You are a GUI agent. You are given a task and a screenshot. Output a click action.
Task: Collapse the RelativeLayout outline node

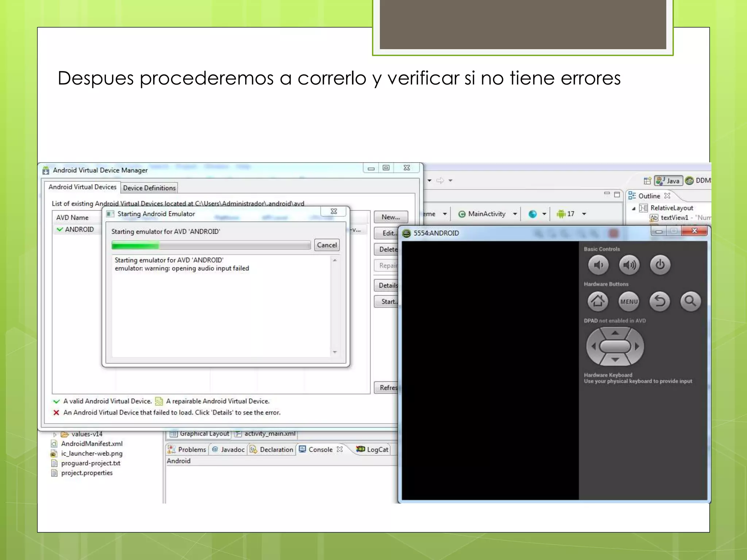pos(634,208)
